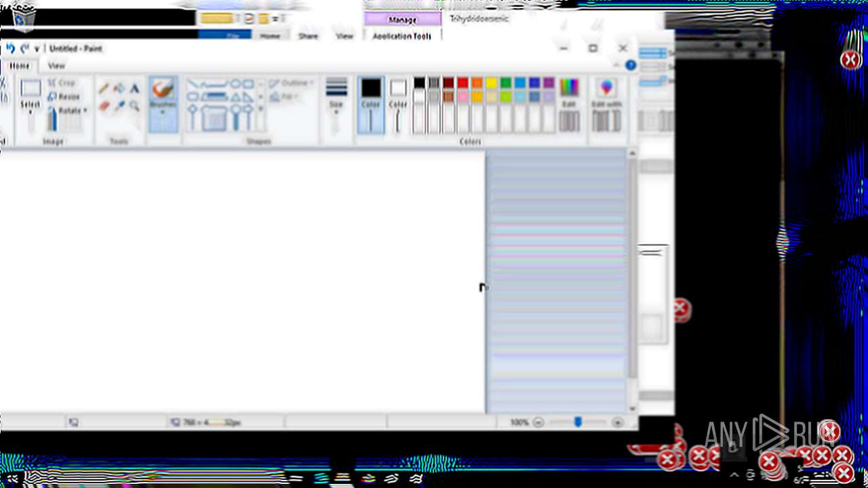
Task: Choose the Right triangle shape
Action: pyautogui.click(x=248, y=97)
